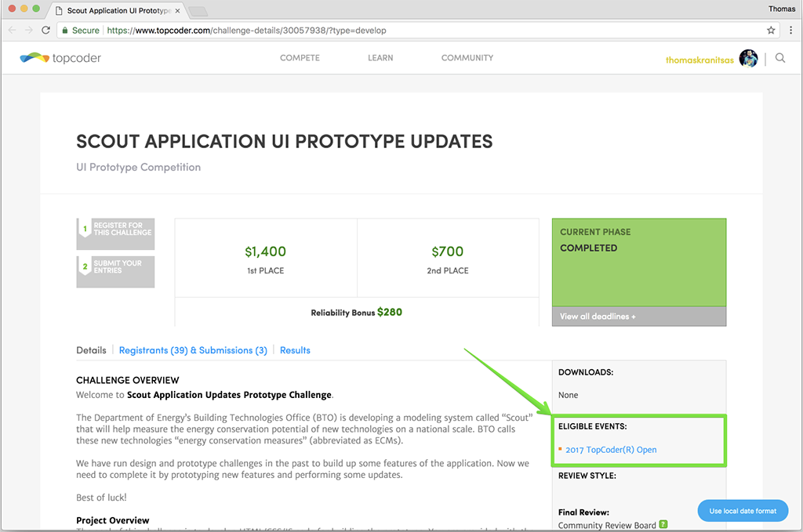This screenshot has height=532, width=803.
Task: Open the LEARN menu
Action: point(380,58)
